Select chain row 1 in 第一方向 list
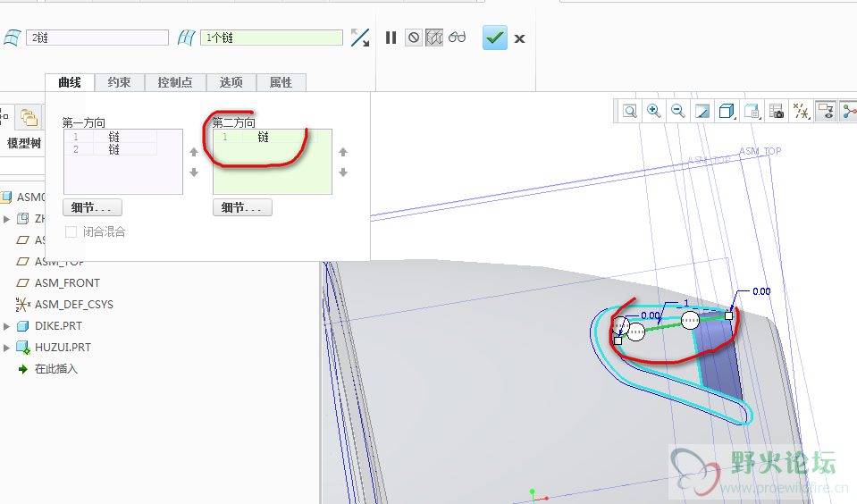857x504 pixels. [112, 137]
